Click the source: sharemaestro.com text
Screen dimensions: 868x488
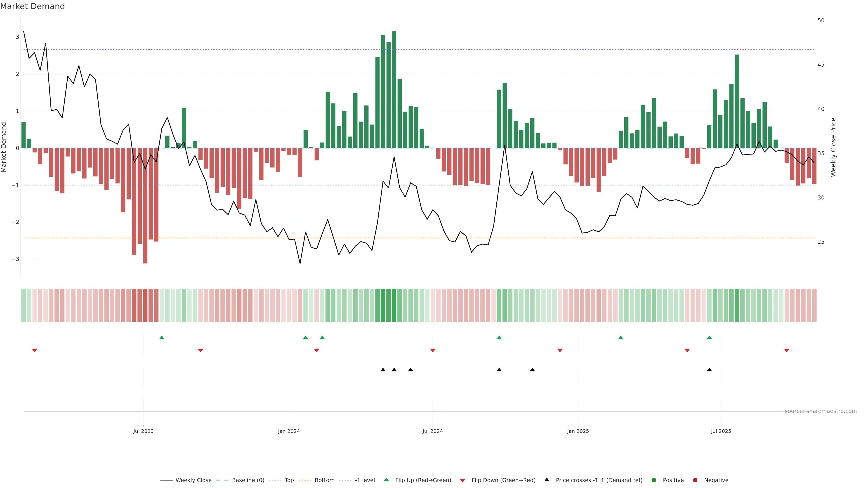point(821,411)
